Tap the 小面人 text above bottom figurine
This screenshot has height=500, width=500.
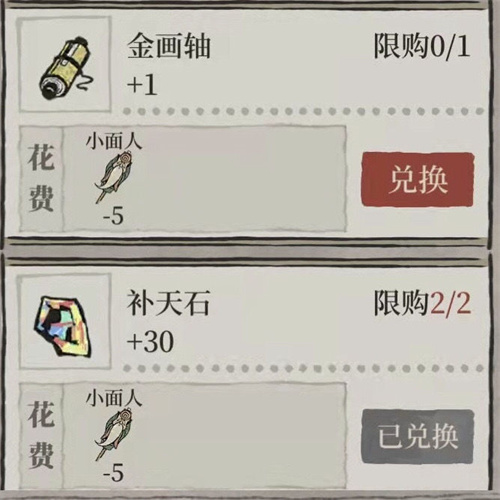[x=114, y=399]
